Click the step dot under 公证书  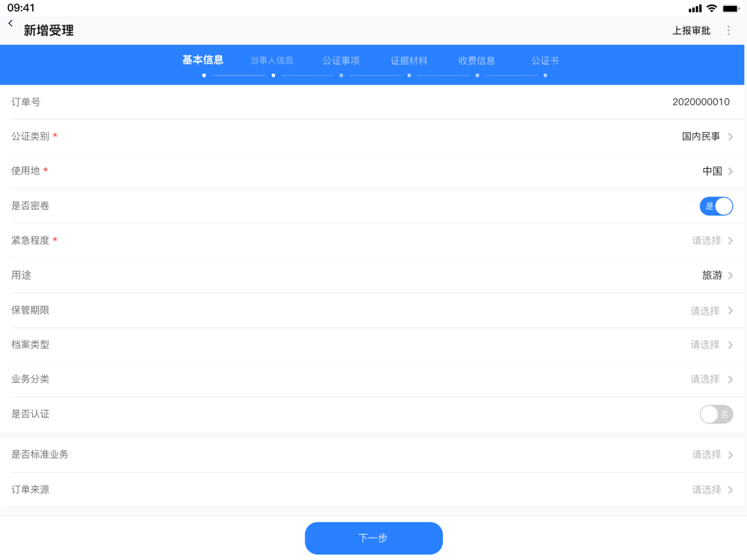[545, 75]
